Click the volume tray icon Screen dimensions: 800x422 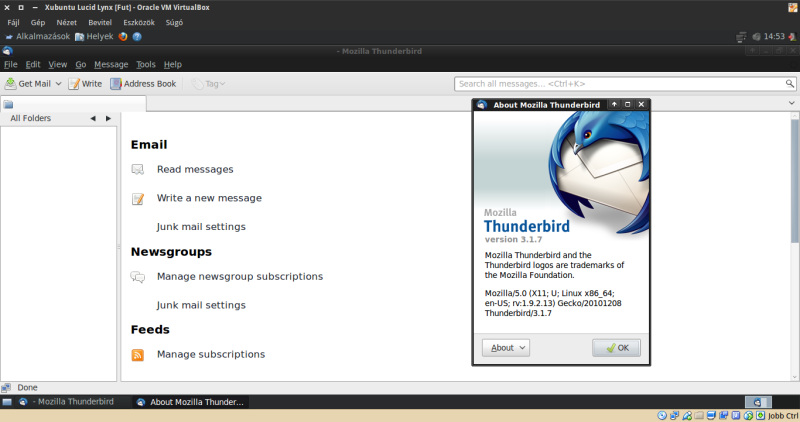click(x=756, y=37)
